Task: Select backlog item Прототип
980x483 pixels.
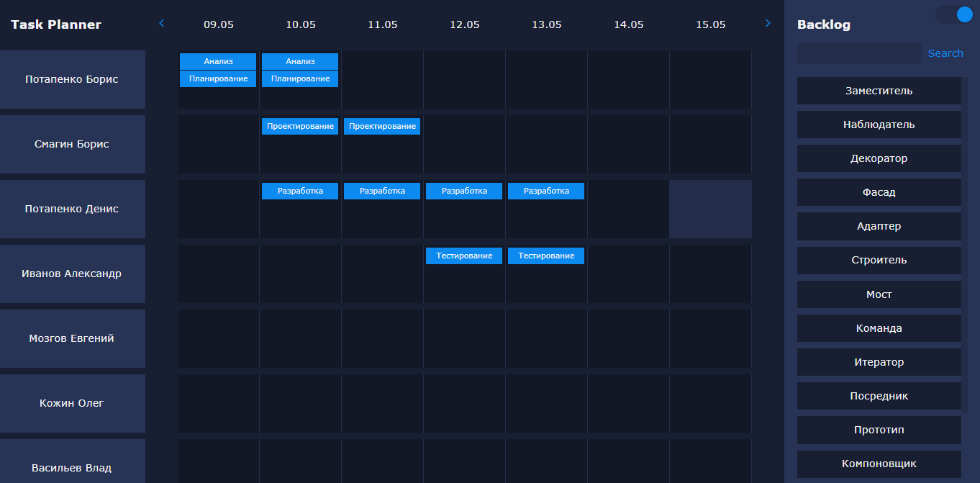Action: (x=879, y=430)
